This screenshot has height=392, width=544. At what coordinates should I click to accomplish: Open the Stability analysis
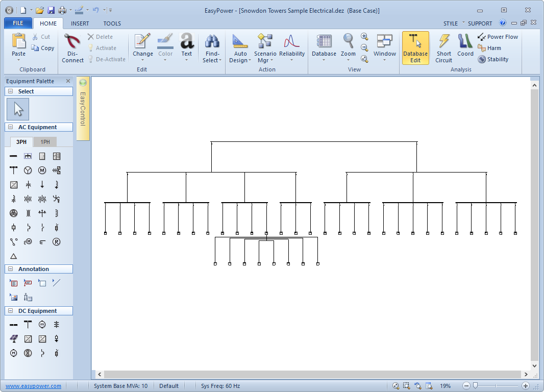493,59
